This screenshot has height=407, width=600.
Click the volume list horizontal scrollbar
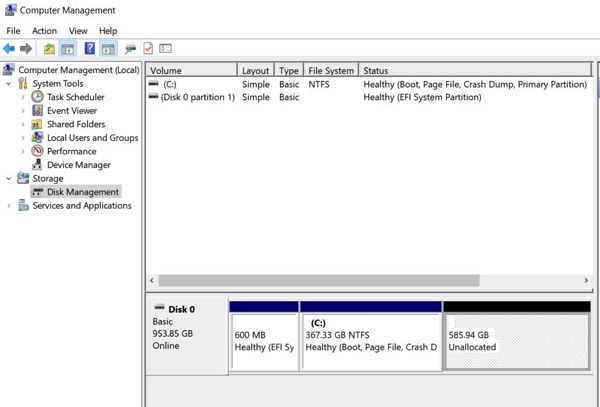[319, 281]
